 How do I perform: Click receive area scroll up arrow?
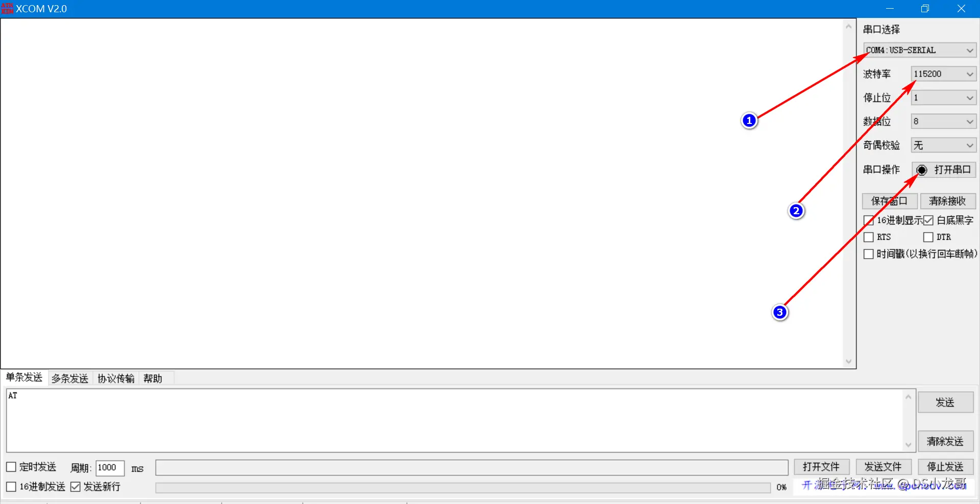click(x=848, y=27)
